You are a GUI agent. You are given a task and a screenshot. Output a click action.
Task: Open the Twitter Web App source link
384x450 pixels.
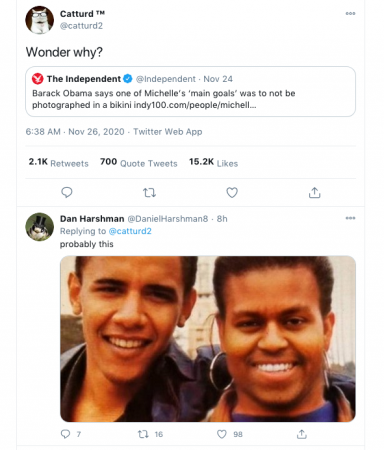click(x=168, y=132)
